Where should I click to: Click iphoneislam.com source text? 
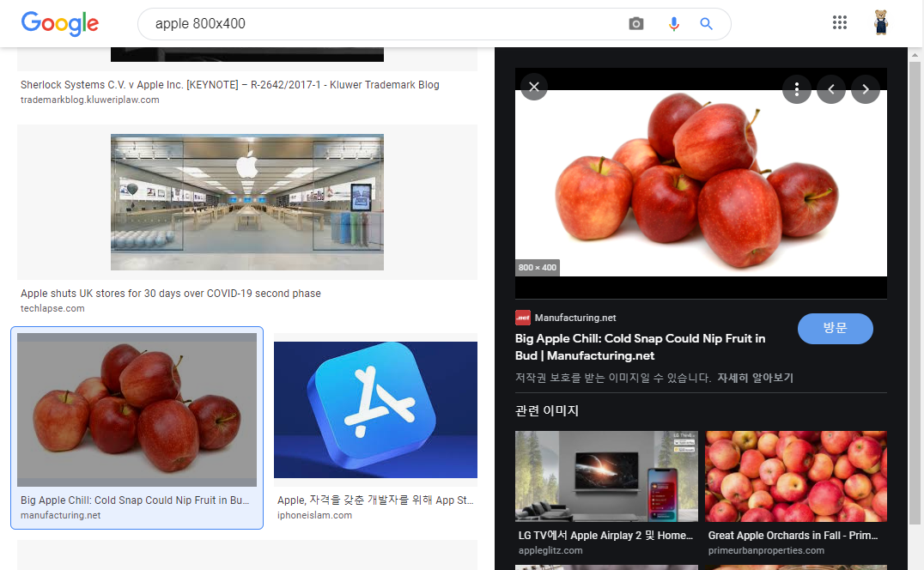[314, 515]
